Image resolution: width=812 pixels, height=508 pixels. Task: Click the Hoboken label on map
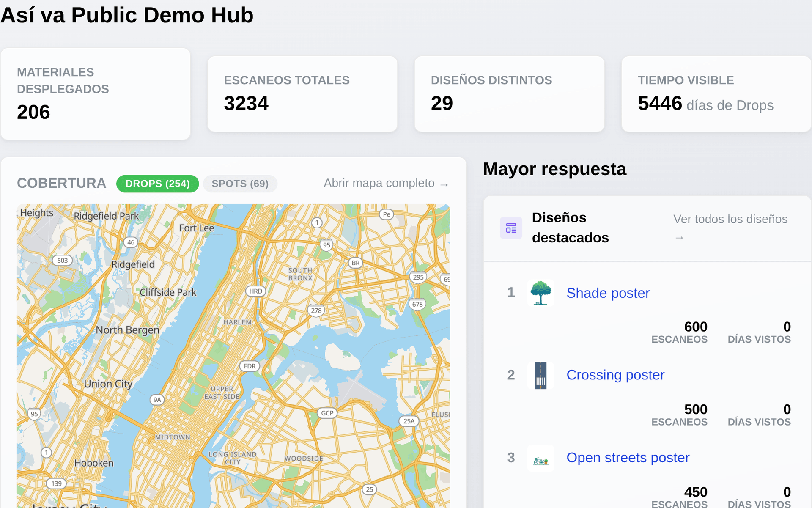tap(94, 463)
